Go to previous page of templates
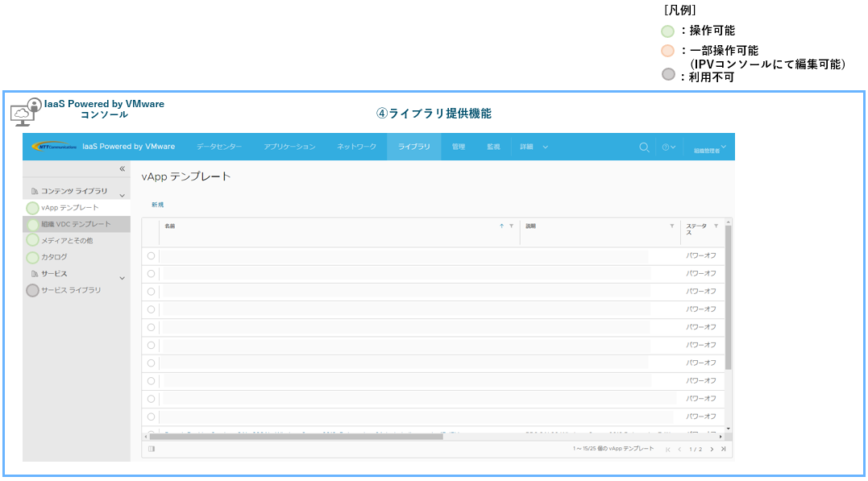The width and height of the screenshot is (868, 481). (x=679, y=450)
